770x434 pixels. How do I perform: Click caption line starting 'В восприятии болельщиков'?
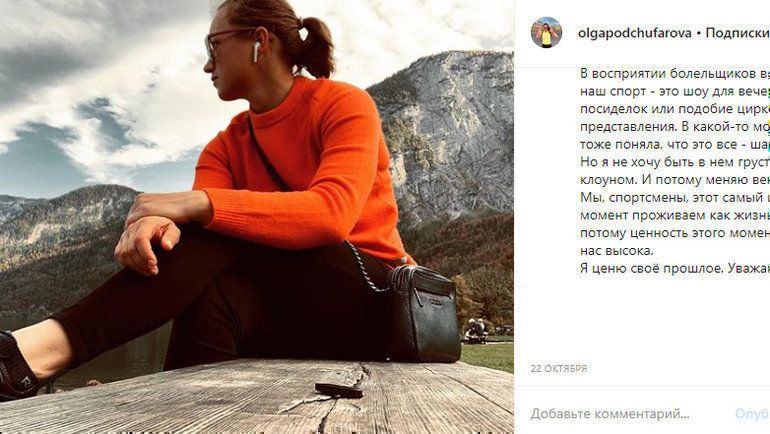[x=675, y=74]
